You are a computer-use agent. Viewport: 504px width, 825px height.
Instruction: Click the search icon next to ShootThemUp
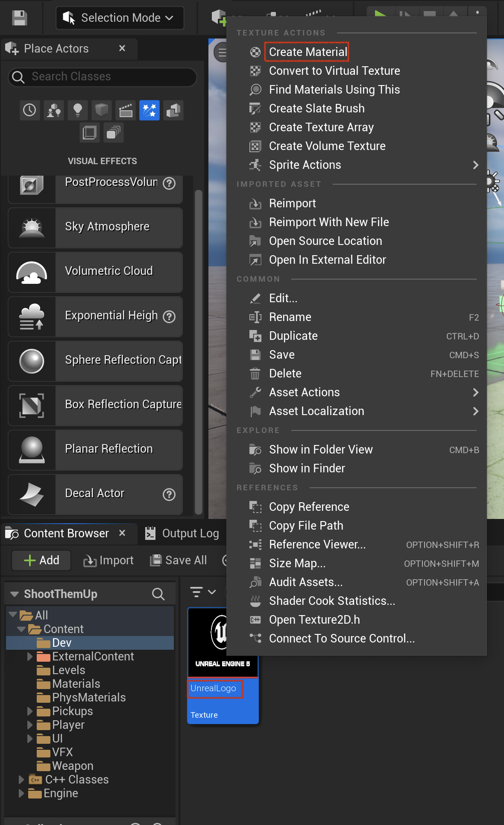click(x=158, y=594)
